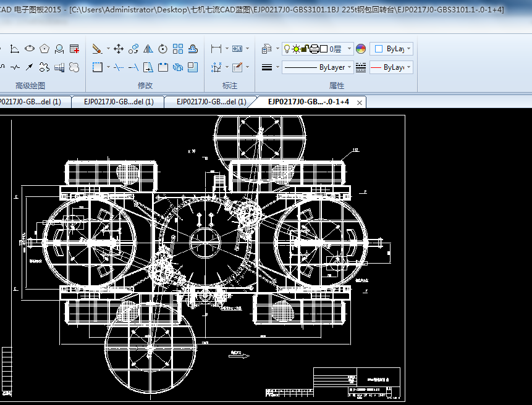Toggle the layer lightbulb on/off icon
The image size is (532, 405).
click(x=287, y=49)
